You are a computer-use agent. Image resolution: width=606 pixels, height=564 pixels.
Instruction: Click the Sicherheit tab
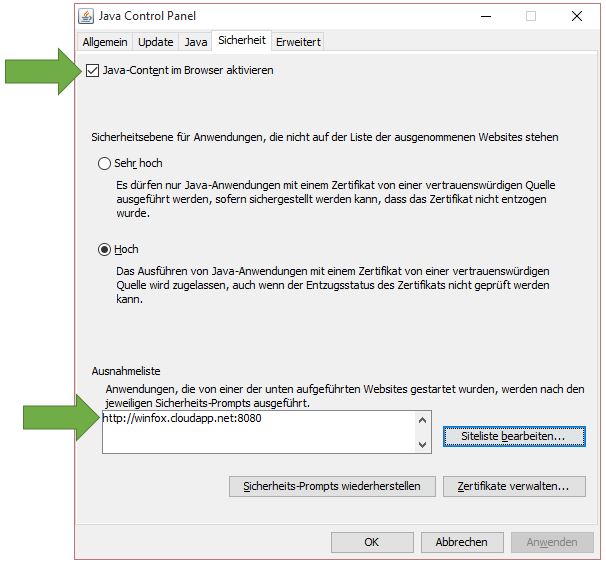click(x=242, y=41)
